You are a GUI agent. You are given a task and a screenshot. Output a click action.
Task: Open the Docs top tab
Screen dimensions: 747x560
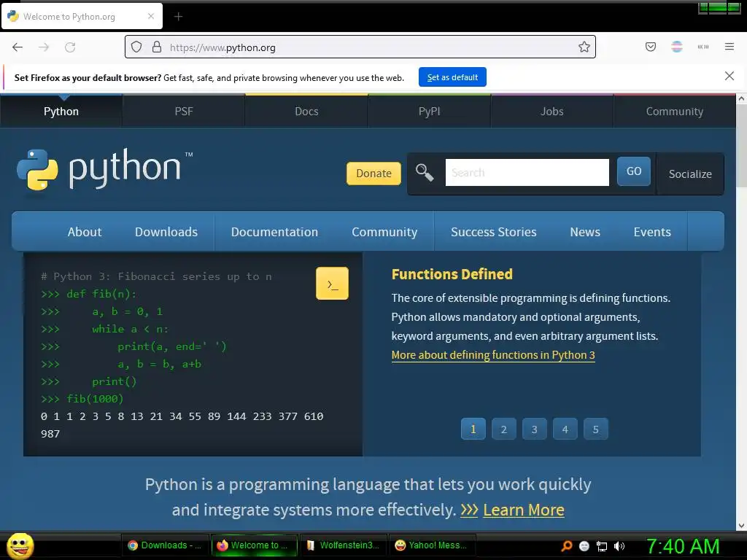(x=306, y=112)
